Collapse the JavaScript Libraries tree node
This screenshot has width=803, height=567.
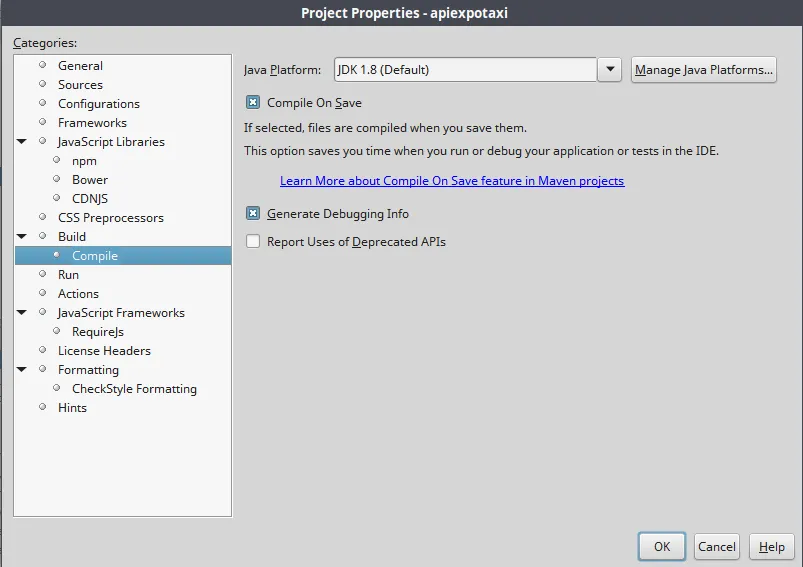point(22,142)
